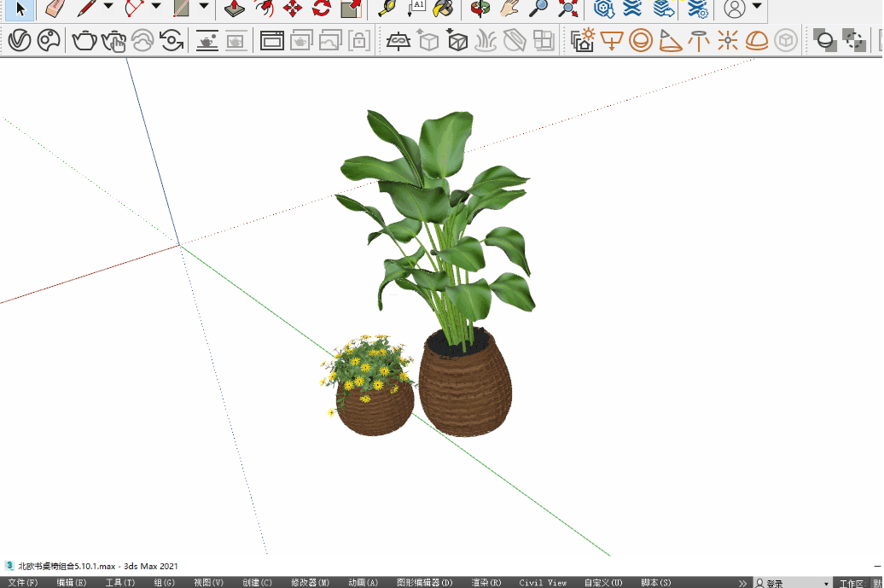Start V-Ray render with teapot icon

[84, 40]
